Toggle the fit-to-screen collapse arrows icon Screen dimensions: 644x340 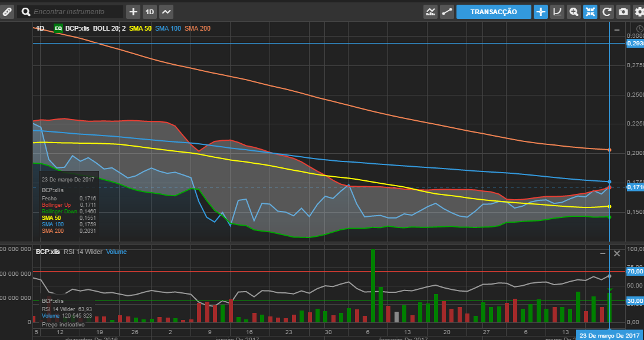click(590, 12)
